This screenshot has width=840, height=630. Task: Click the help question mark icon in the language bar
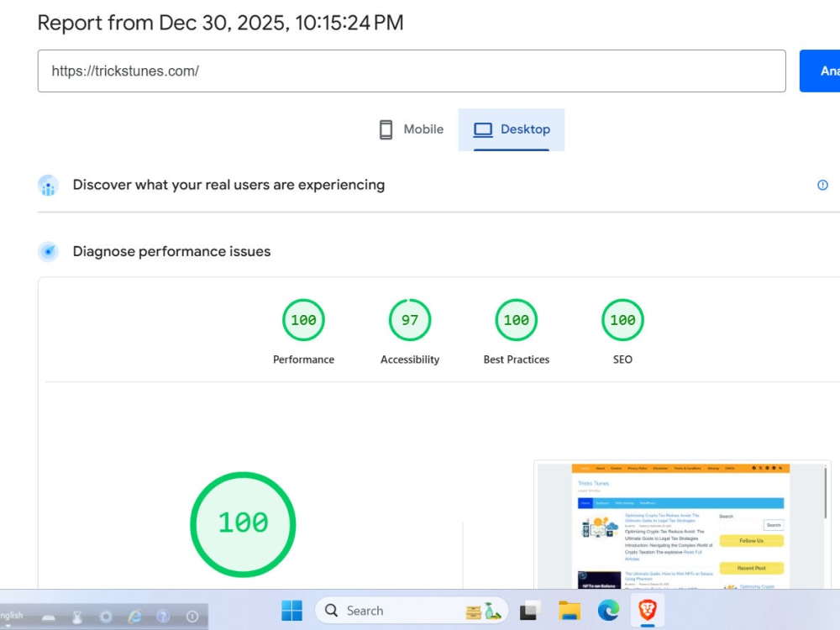164,617
